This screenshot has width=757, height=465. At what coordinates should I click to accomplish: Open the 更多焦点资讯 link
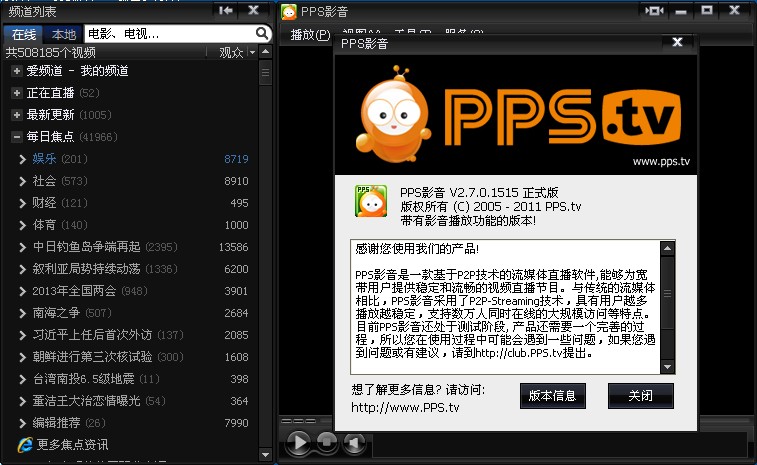(72, 445)
